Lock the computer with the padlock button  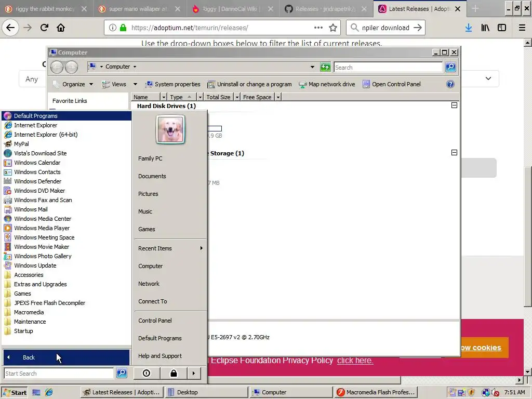point(174,373)
